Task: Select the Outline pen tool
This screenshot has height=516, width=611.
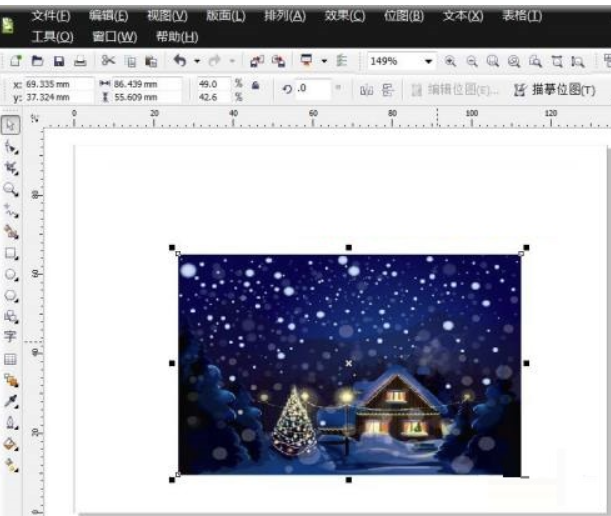Action: click(x=11, y=422)
